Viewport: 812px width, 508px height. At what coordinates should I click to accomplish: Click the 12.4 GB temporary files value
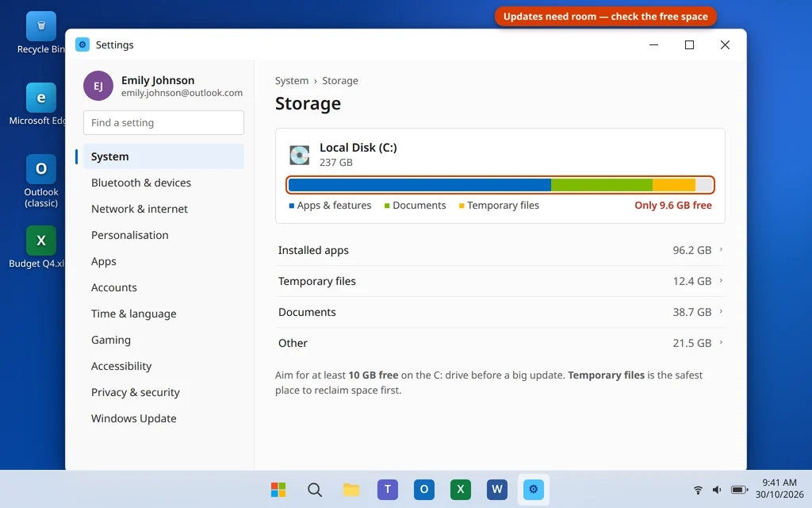691,281
